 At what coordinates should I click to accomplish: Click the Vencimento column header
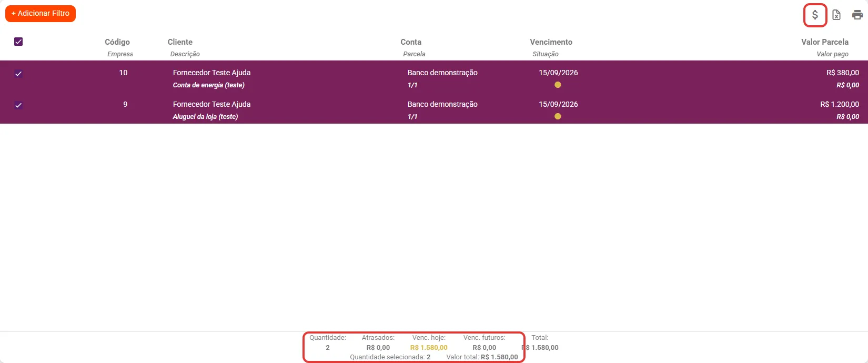tap(551, 42)
